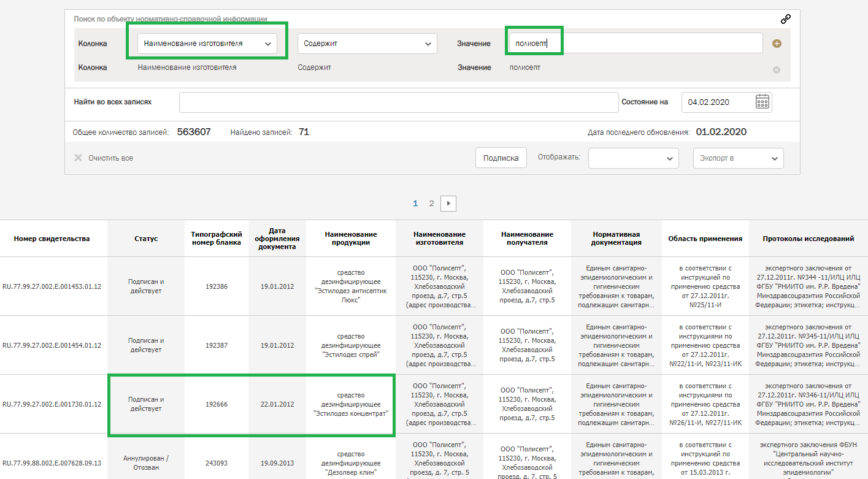Select results page 1

[415, 204]
